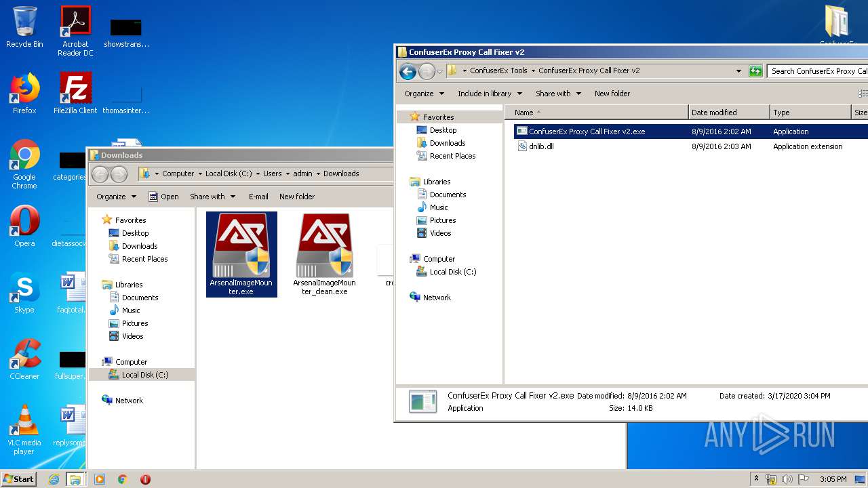Open Chrome from taskbar
Image resolution: width=868 pixels, height=488 pixels.
tap(122, 479)
